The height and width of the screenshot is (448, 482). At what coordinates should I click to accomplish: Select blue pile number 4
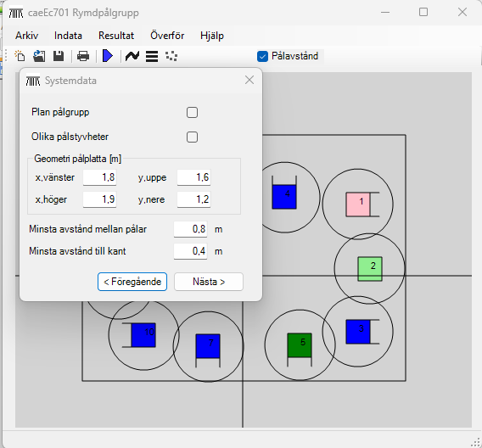click(284, 197)
